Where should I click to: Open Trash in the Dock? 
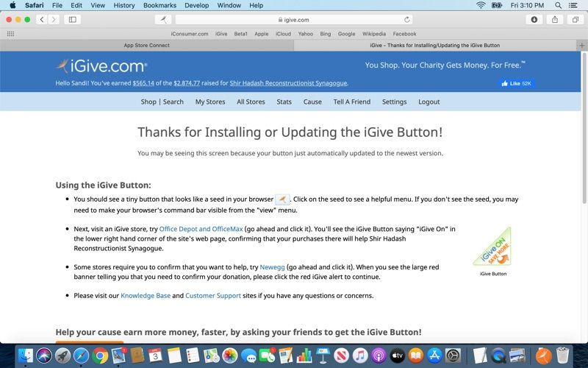(562, 355)
